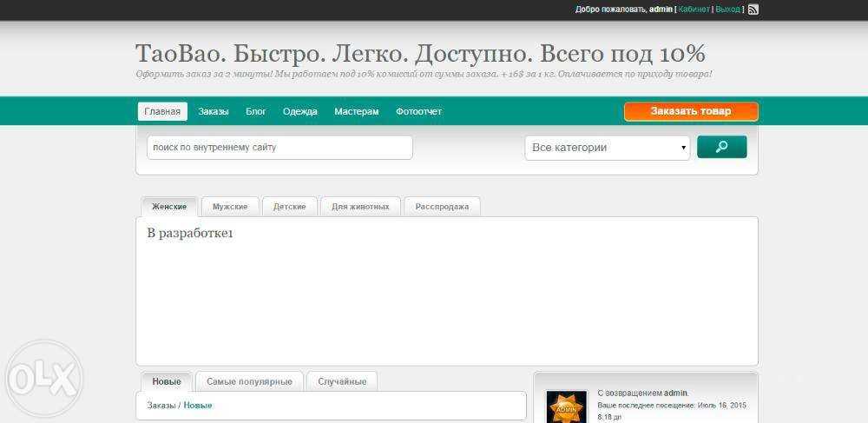Open the RSS feed icon
Image resolution: width=868 pixels, height=423 pixels.
tap(753, 10)
